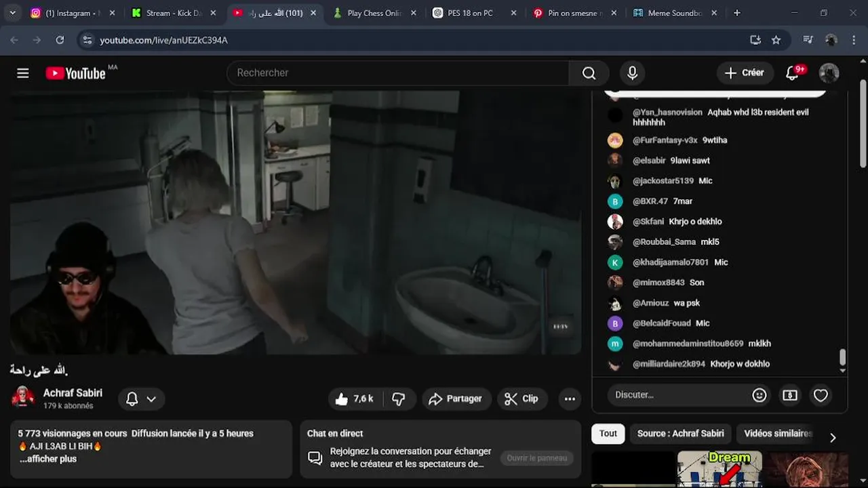Click Ouvrir le panneau button

pyautogui.click(x=537, y=458)
